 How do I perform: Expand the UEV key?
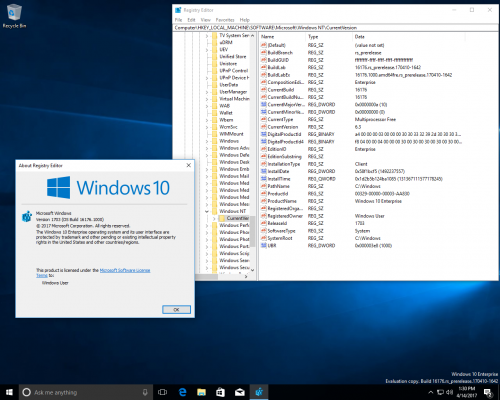pyautogui.click(x=207, y=50)
